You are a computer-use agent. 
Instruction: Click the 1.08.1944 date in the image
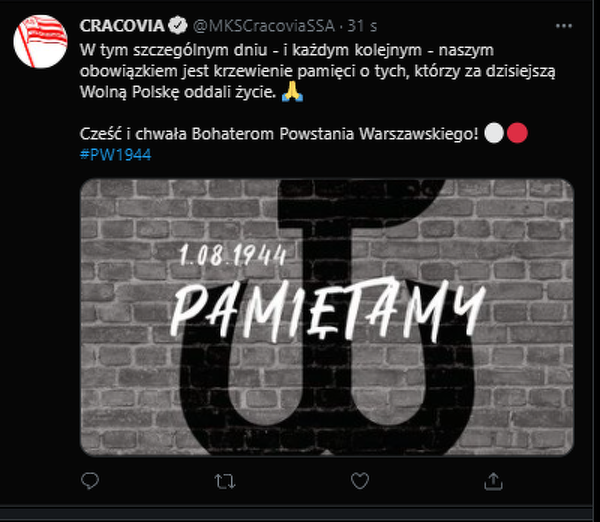pyautogui.click(x=233, y=255)
